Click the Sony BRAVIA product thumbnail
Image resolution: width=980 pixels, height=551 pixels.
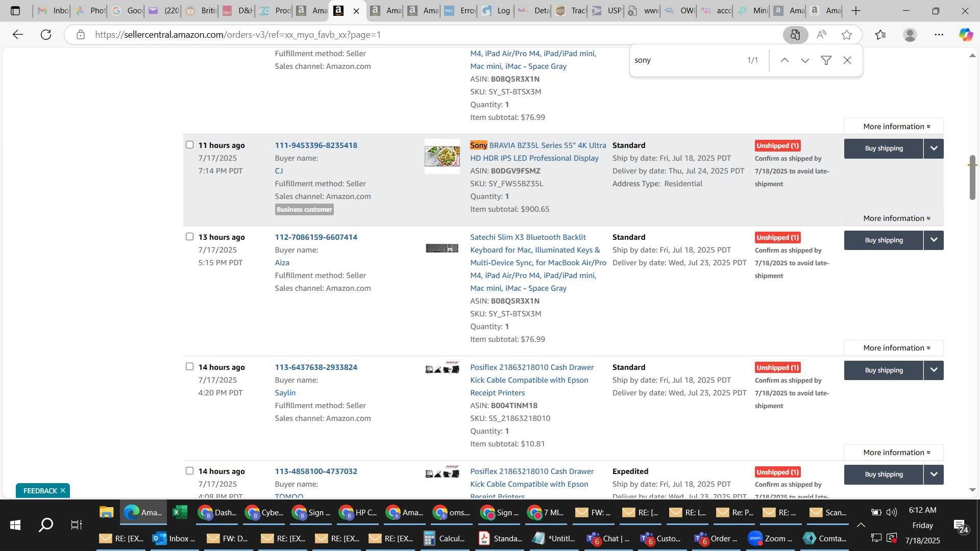pos(442,157)
